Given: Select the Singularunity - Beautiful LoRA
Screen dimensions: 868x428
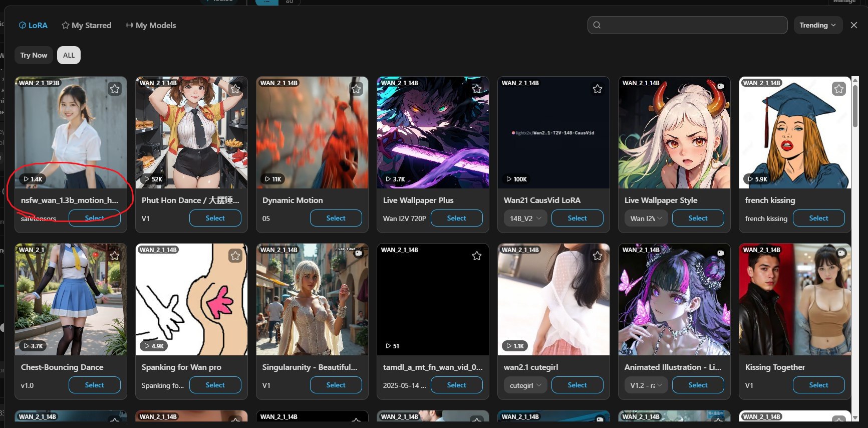Looking at the screenshot, I should 336,385.
